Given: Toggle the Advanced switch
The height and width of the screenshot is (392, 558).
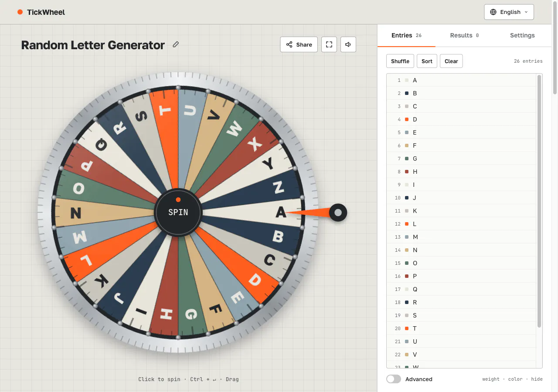Looking at the screenshot, I should click(x=394, y=379).
